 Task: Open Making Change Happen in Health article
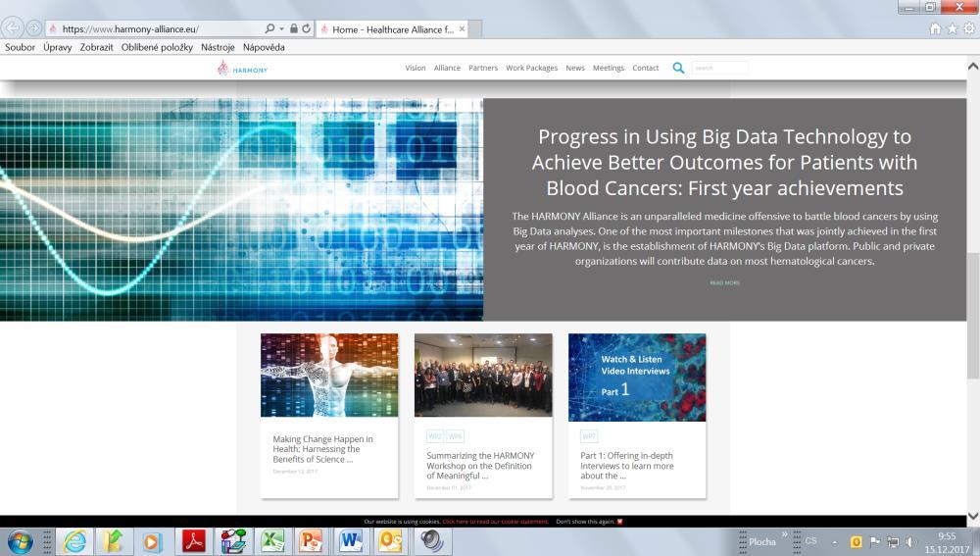pos(322,449)
